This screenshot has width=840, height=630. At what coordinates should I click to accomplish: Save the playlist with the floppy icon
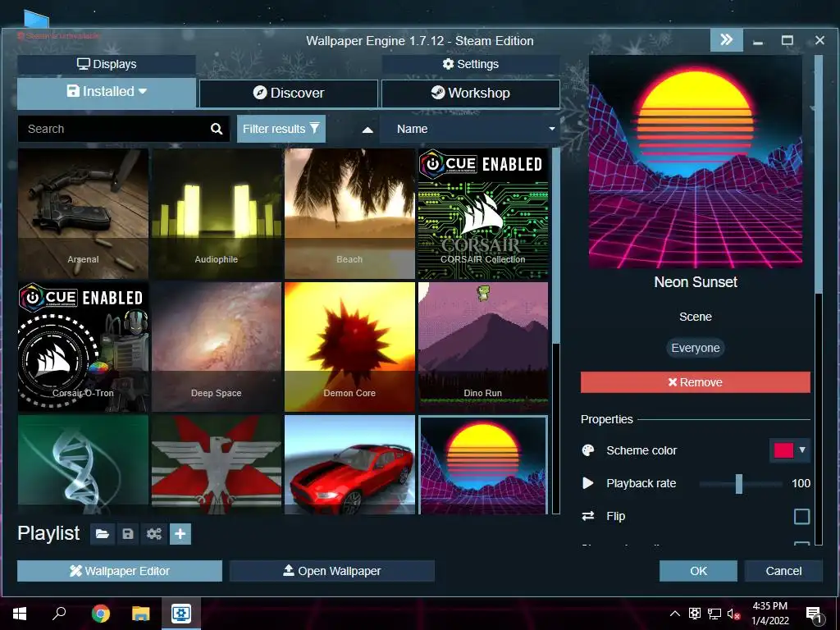[127, 533]
